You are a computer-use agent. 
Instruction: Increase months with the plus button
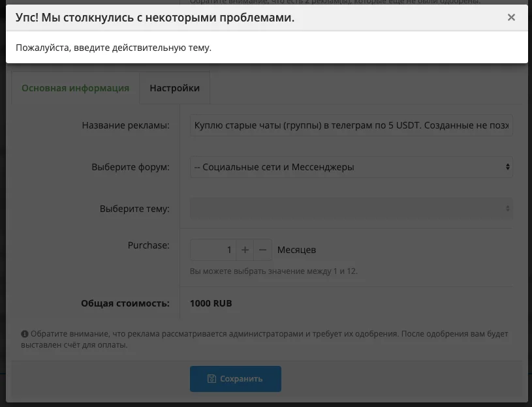tap(245, 250)
